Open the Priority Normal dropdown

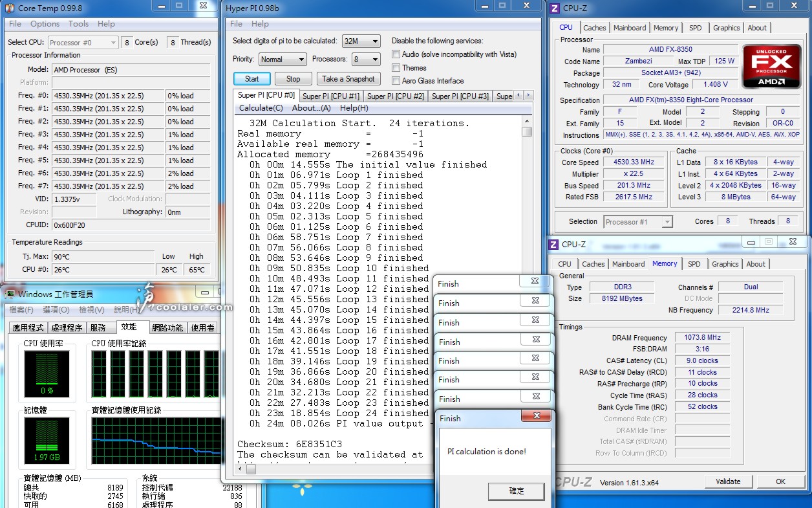pos(283,59)
